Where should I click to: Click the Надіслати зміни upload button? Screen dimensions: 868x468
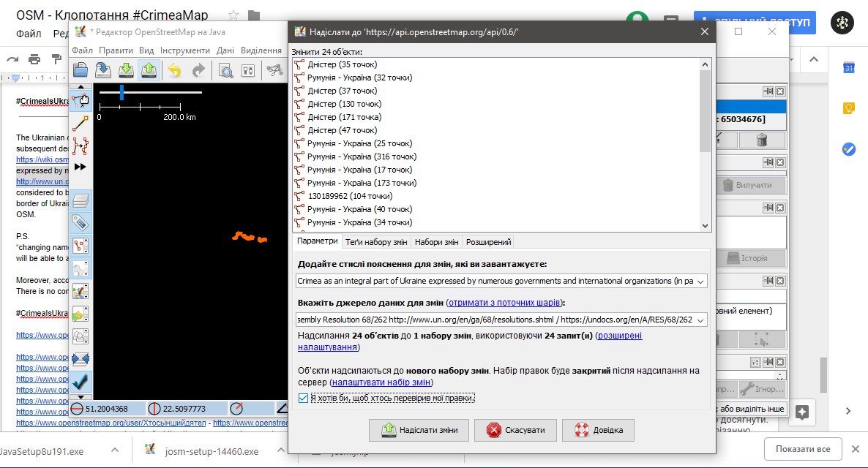click(419, 430)
